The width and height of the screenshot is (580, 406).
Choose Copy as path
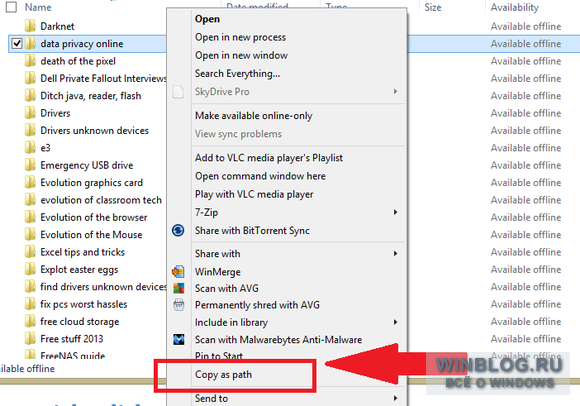223,375
